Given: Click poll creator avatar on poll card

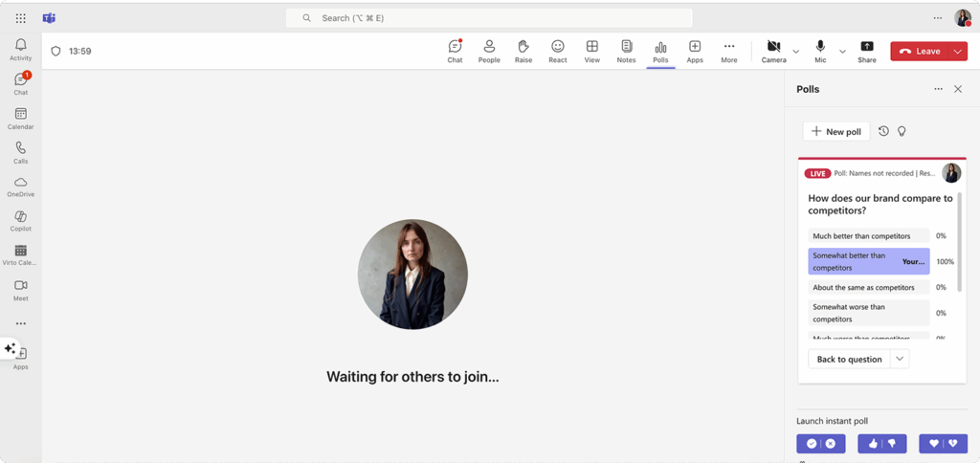Looking at the screenshot, I should 951,173.
